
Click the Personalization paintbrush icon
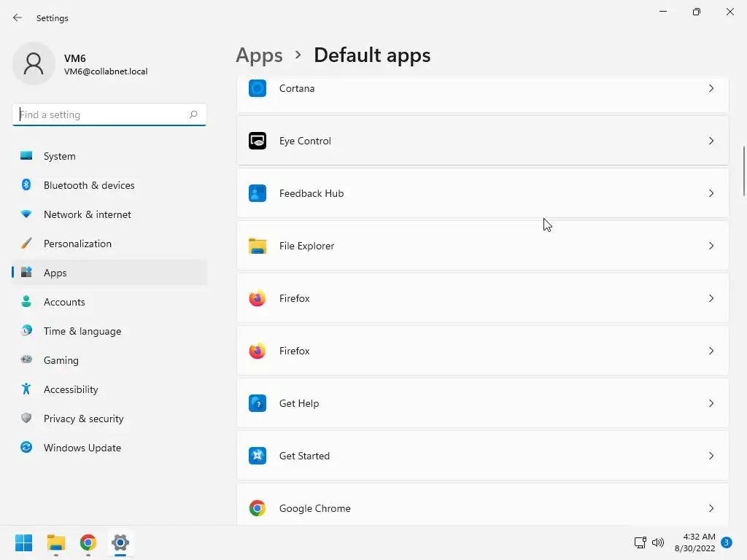26,244
